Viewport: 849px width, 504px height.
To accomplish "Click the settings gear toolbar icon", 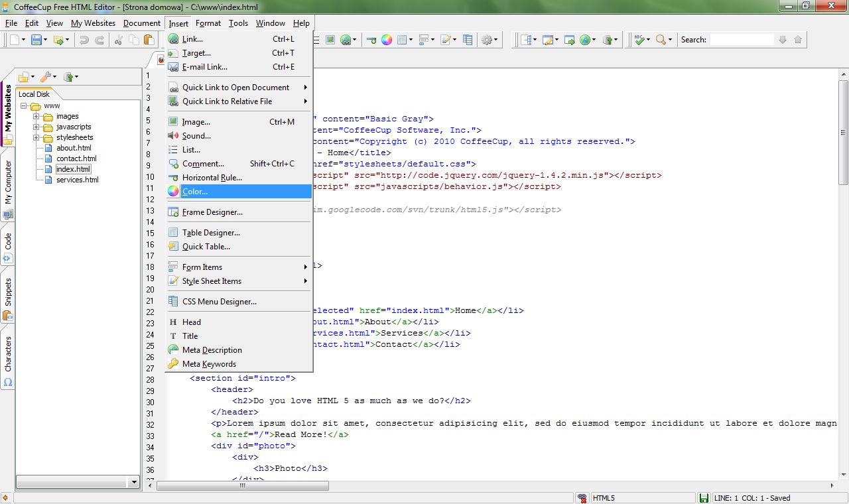I will coord(488,40).
